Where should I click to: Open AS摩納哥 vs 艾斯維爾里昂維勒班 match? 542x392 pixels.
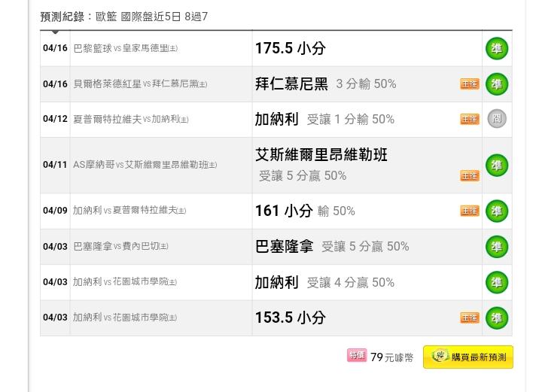tap(145, 165)
